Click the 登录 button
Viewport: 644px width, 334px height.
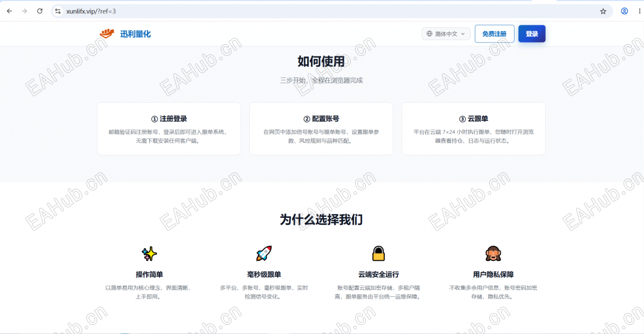coord(532,34)
